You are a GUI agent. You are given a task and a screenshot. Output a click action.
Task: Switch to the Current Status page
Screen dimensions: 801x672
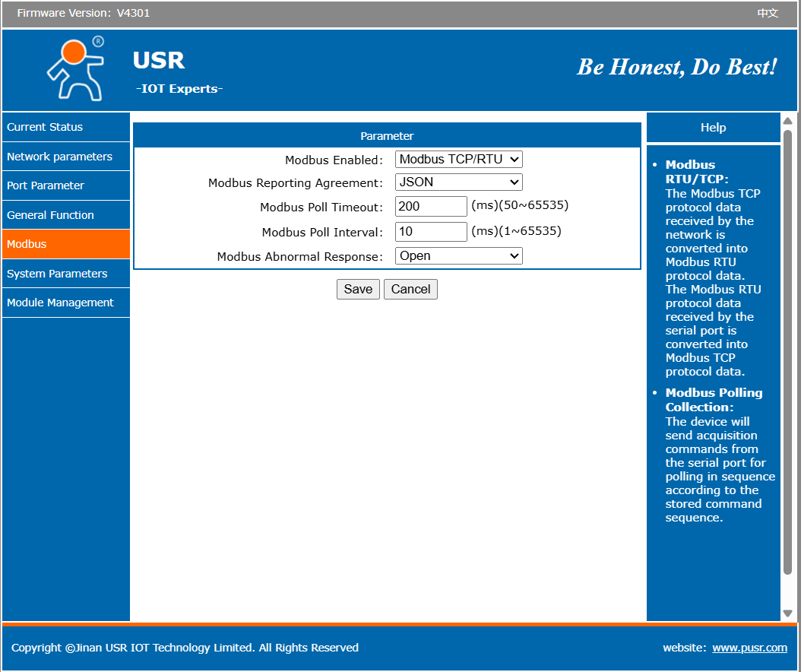point(42,127)
